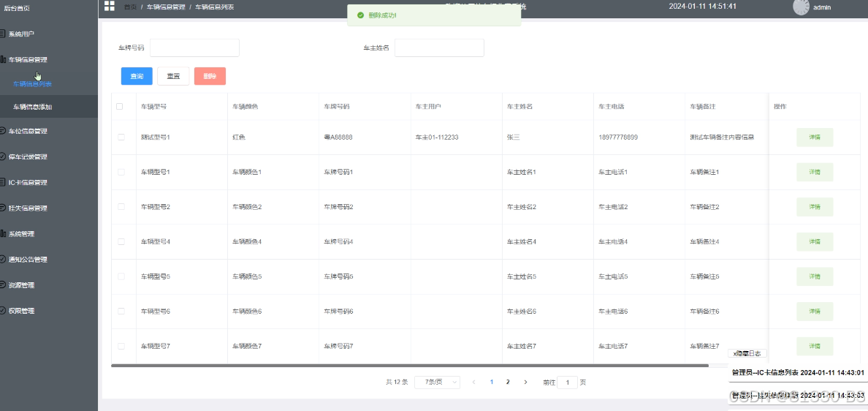868x411 pixels.
Task: Expand the 停车记录管理 sidebar menu
Action: [49, 157]
